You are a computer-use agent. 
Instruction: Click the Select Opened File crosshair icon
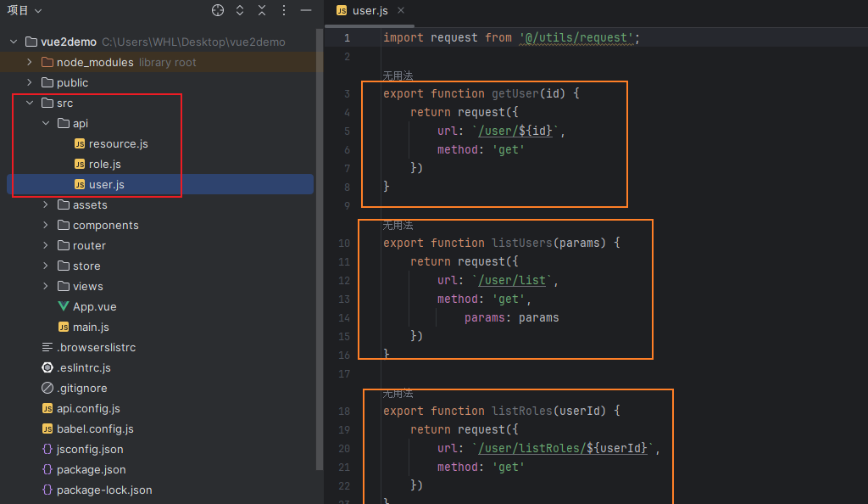coord(218,10)
